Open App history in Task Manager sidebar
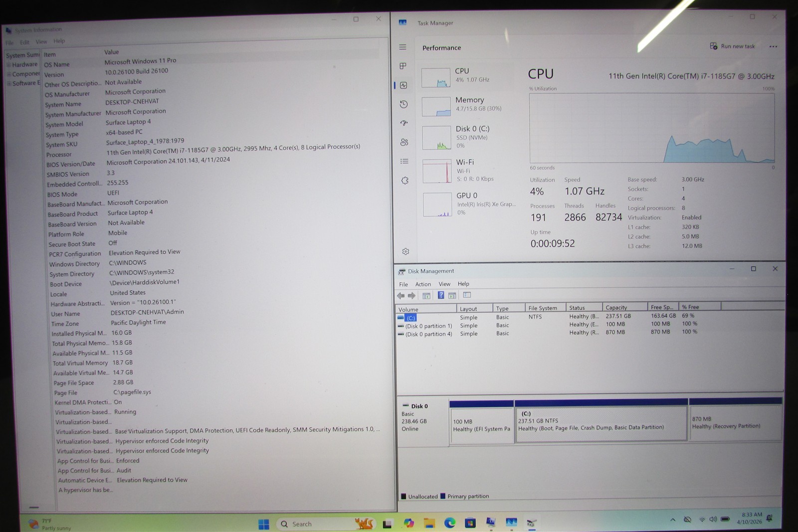This screenshot has width=798, height=532. [403, 104]
